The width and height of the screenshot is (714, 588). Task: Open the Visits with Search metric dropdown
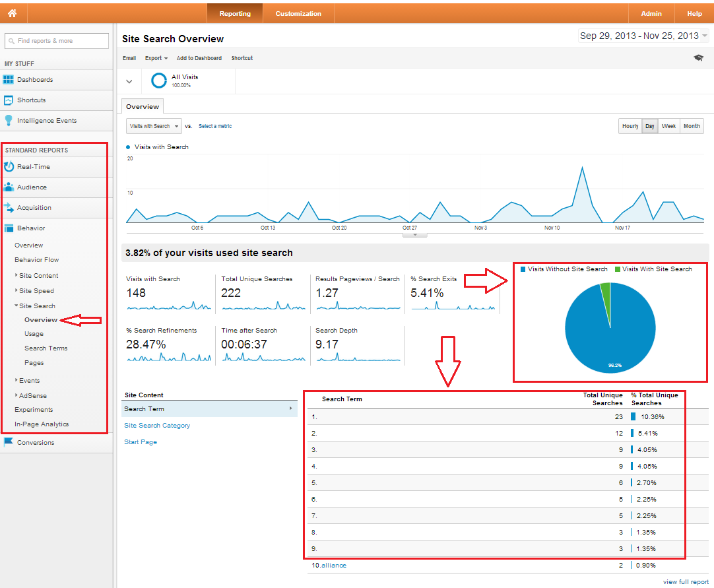(154, 125)
